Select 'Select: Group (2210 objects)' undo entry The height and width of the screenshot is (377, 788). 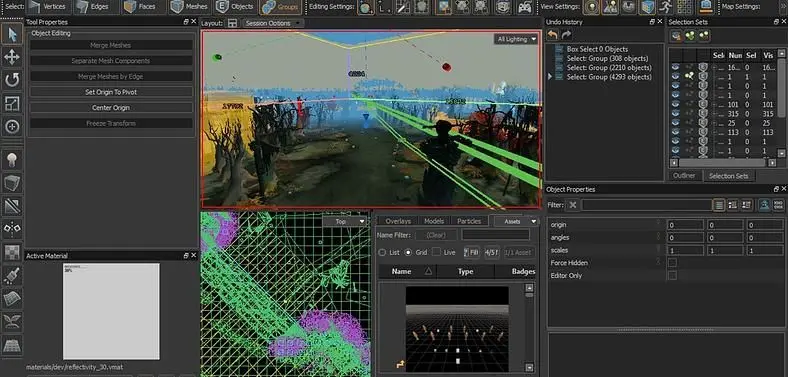click(x=609, y=67)
